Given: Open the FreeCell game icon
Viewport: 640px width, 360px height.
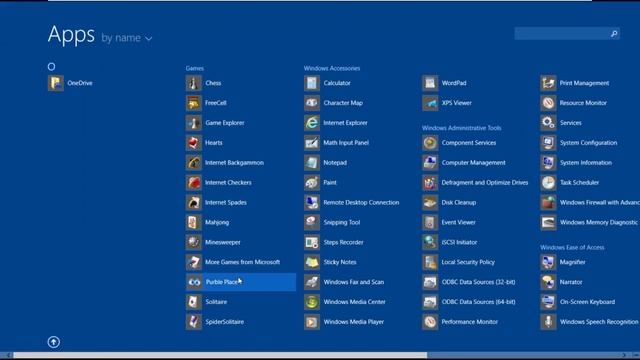Looking at the screenshot, I should click(x=194, y=103).
